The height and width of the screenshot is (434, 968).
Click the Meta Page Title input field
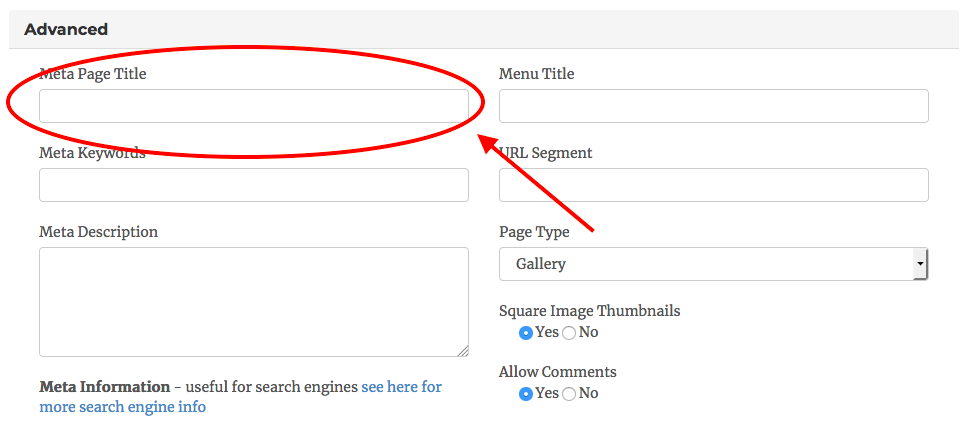point(253,106)
